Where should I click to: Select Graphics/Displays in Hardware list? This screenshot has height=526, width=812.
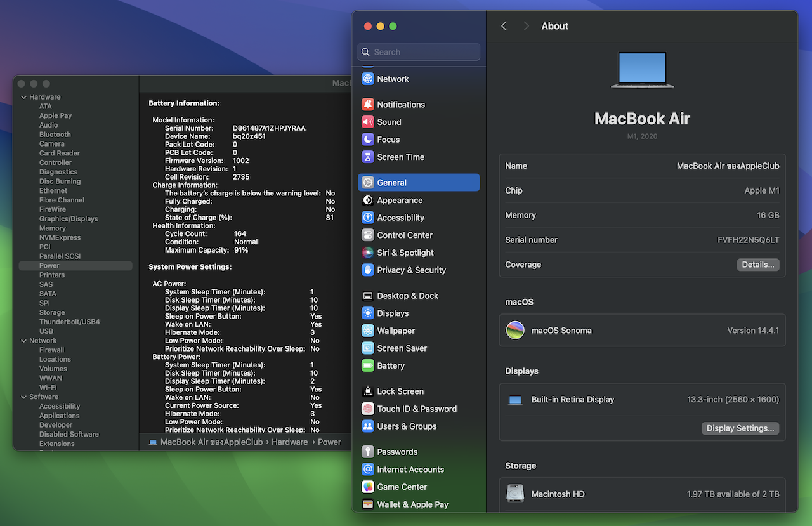coord(69,219)
